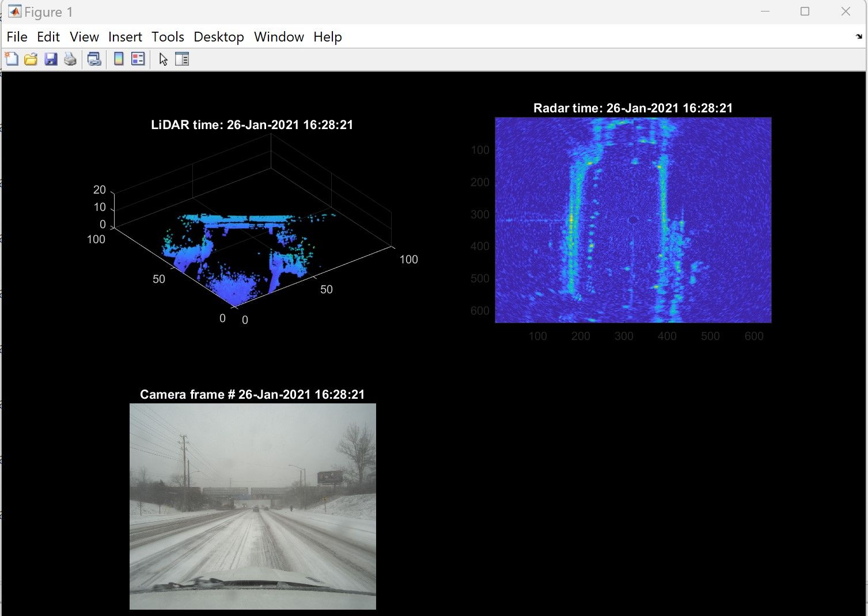
Task: Enable Edit Plot mode with the arrow tool
Action: 163,58
